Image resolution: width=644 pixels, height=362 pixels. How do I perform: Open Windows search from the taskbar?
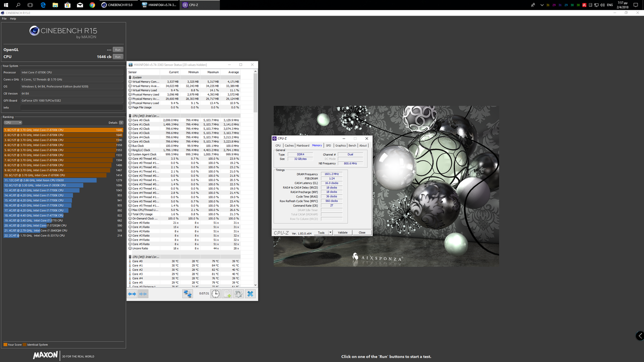[x=18, y=5]
